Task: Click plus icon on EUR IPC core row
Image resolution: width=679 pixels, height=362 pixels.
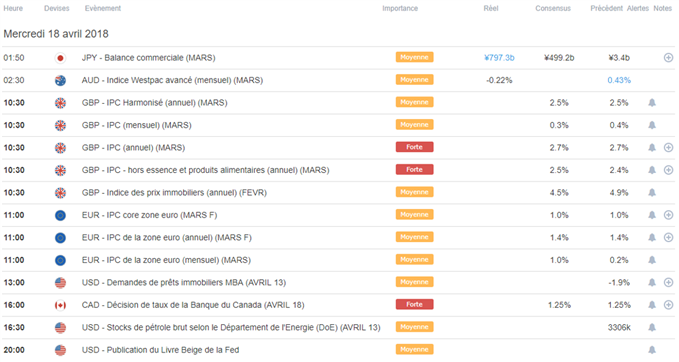Action: [668, 215]
